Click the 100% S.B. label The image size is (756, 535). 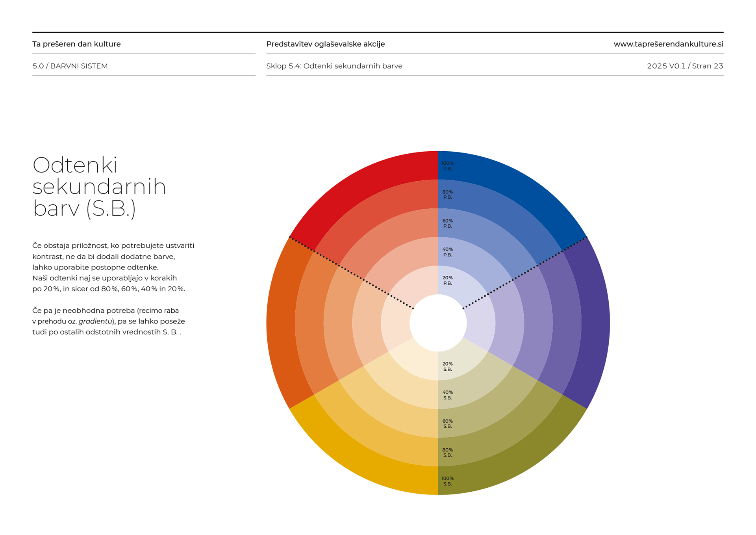[x=447, y=481]
